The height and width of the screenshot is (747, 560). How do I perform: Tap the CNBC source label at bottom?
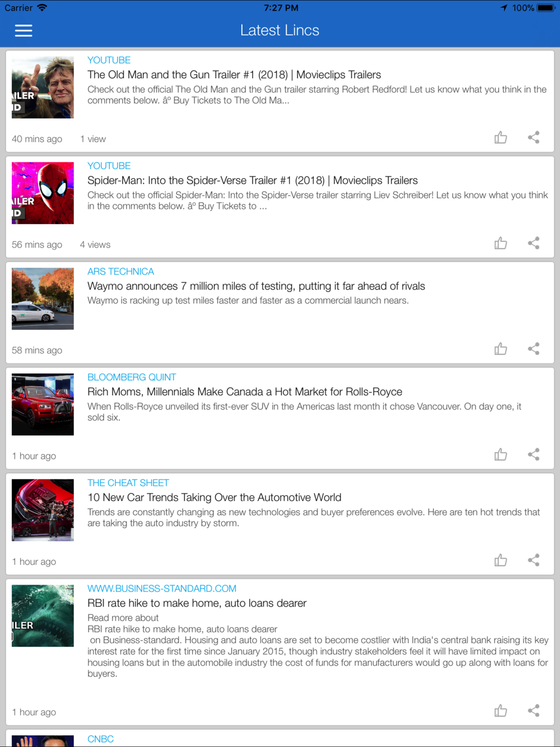pos(100,739)
